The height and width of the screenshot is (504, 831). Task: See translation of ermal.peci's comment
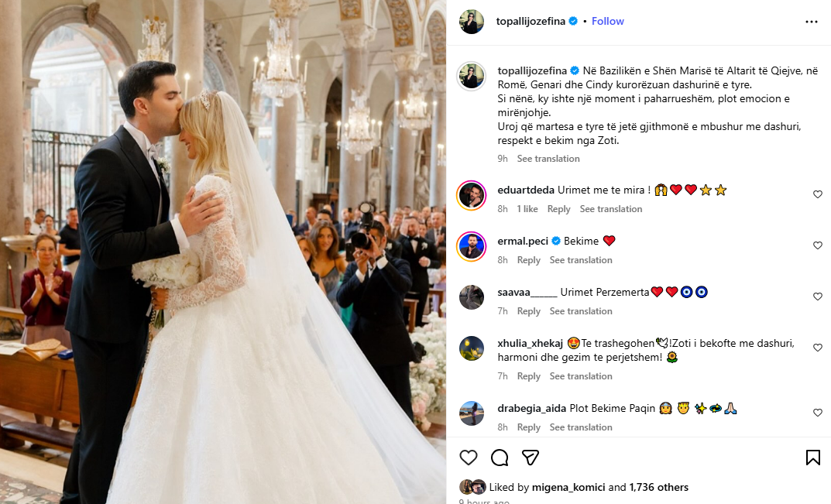pos(580,259)
